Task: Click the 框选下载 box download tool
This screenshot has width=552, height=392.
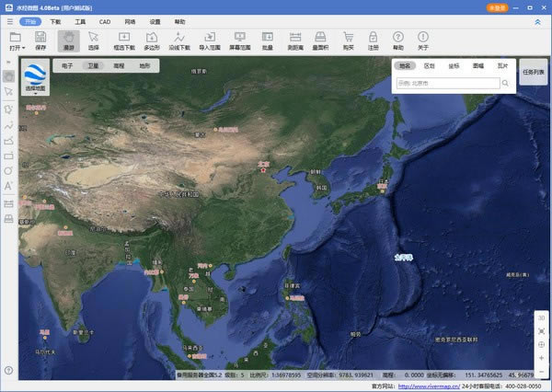Action: (124, 40)
